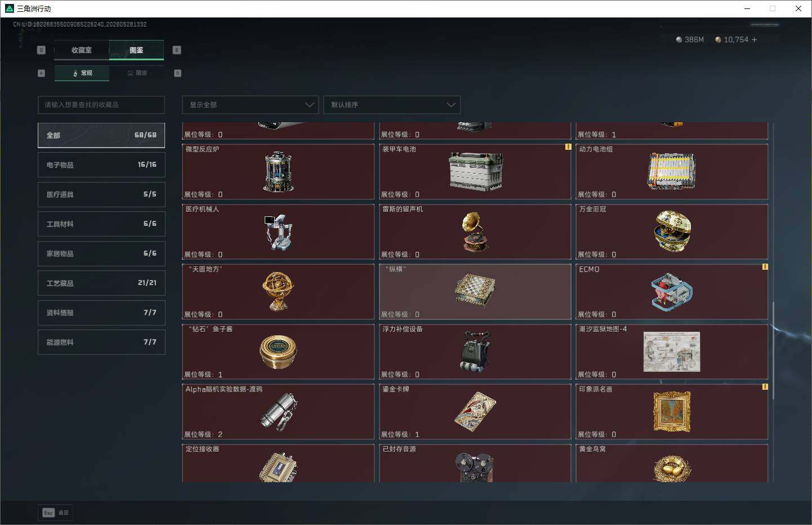Click 展位等级: 1 on the 鱼子酱 card
812x525 pixels.
pos(203,375)
